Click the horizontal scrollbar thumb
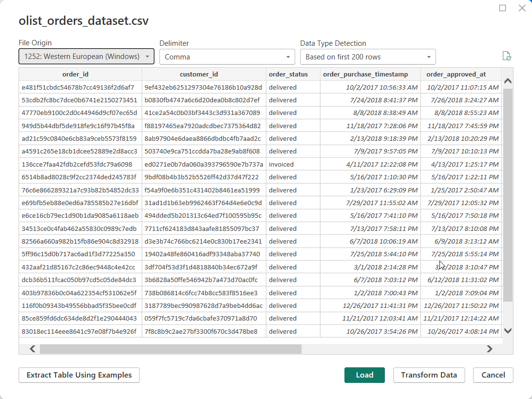This screenshot has height=399, width=532. point(171,349)
